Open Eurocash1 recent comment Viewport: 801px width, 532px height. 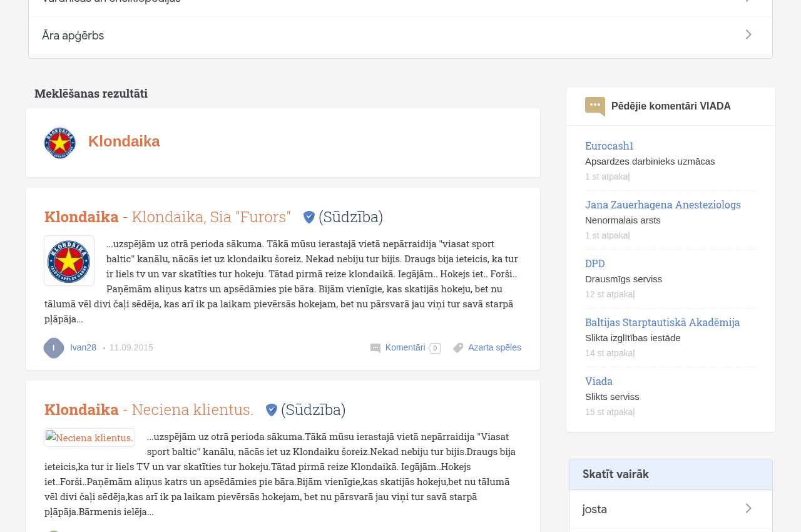click(x=610, y=146)
